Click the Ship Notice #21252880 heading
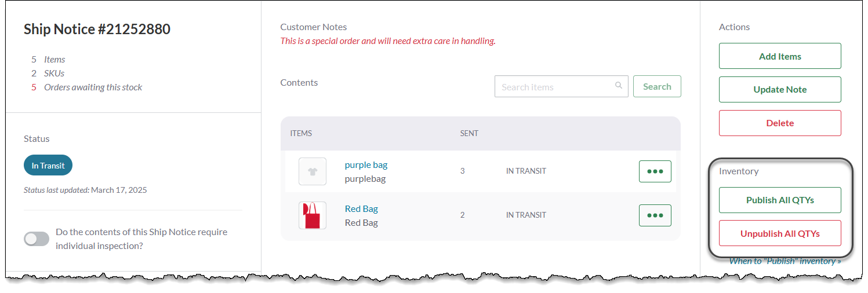 (x=97, y=29)
